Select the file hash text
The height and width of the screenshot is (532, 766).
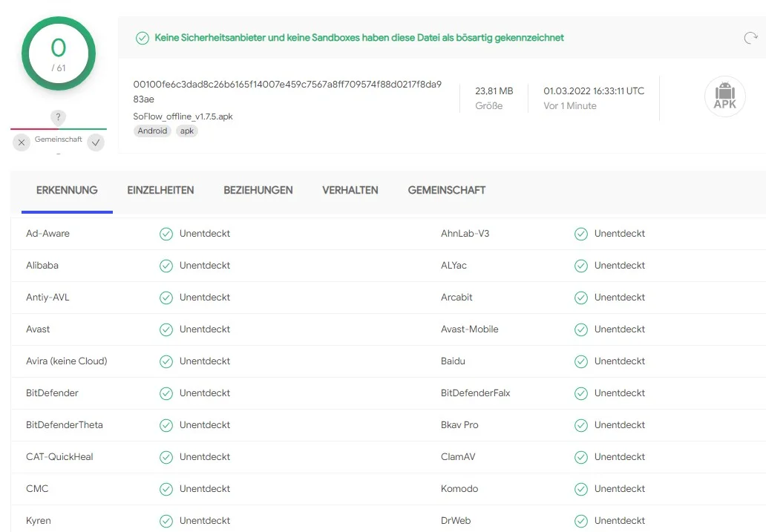click(x=287, y=91)
